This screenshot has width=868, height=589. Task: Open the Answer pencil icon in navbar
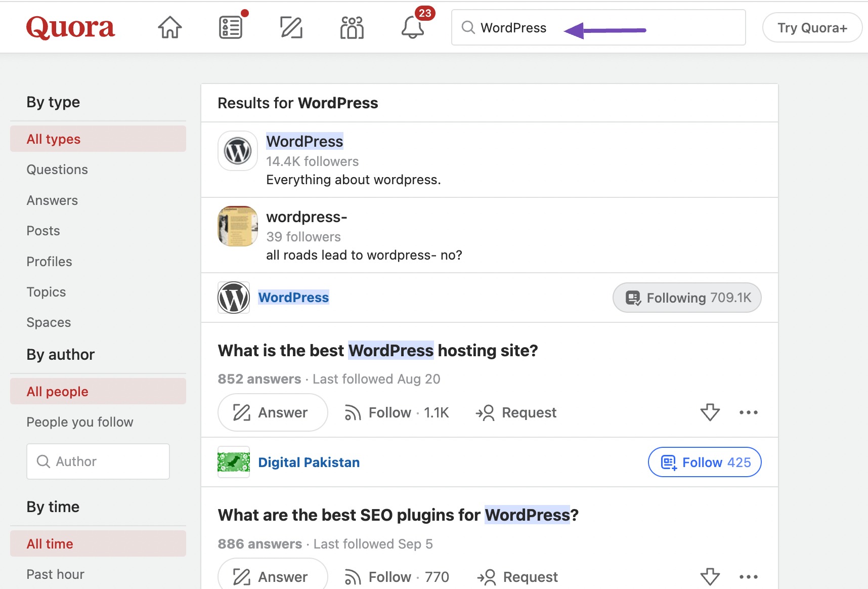click(x=291, y=27)
